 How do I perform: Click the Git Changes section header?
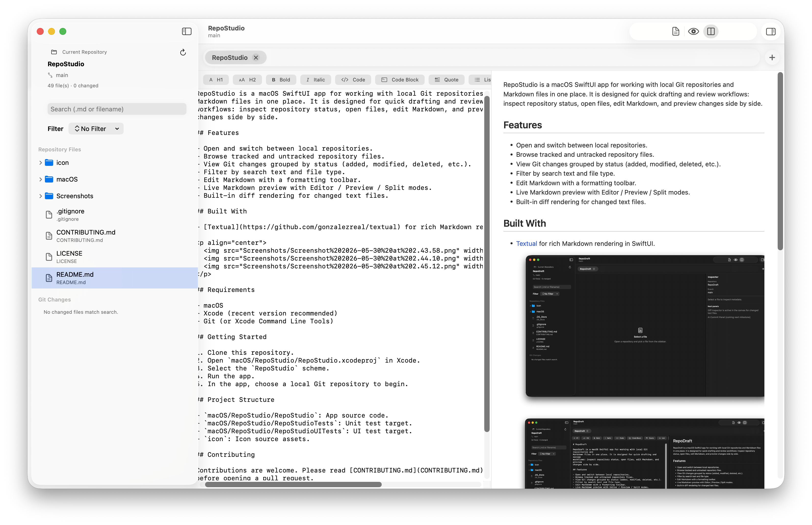tap(54, 299)
